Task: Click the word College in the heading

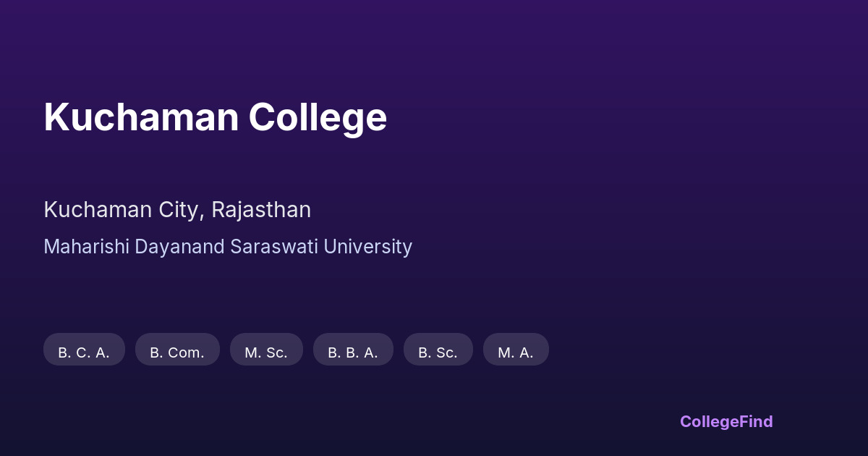Action: coord(318,117)
